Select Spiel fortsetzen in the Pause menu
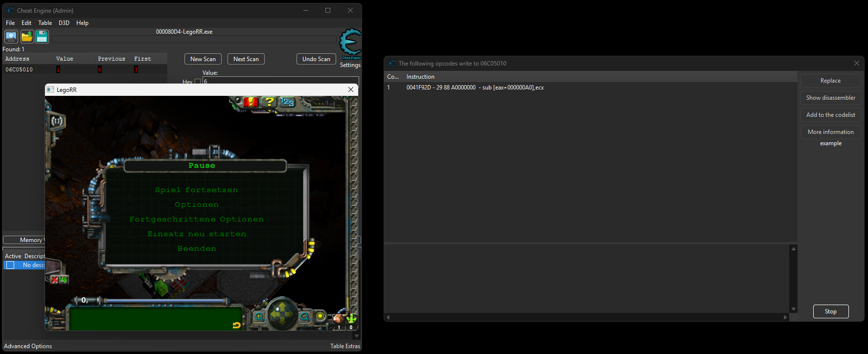 coord(196,190)
